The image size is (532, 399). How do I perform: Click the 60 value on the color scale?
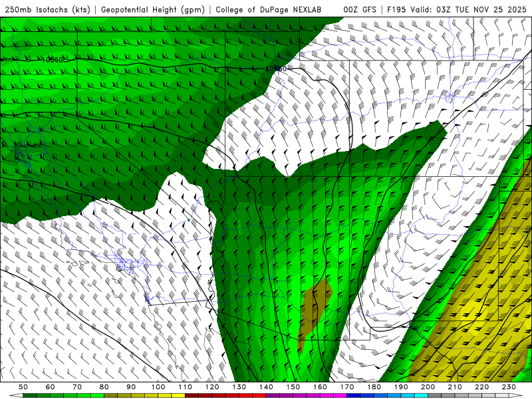point(51,387)
